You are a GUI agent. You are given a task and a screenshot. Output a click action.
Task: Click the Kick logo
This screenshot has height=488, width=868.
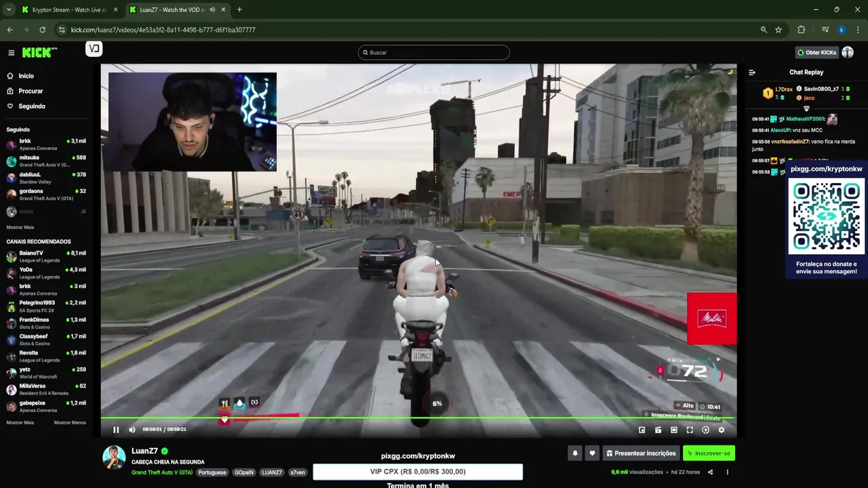click(39, 52)
